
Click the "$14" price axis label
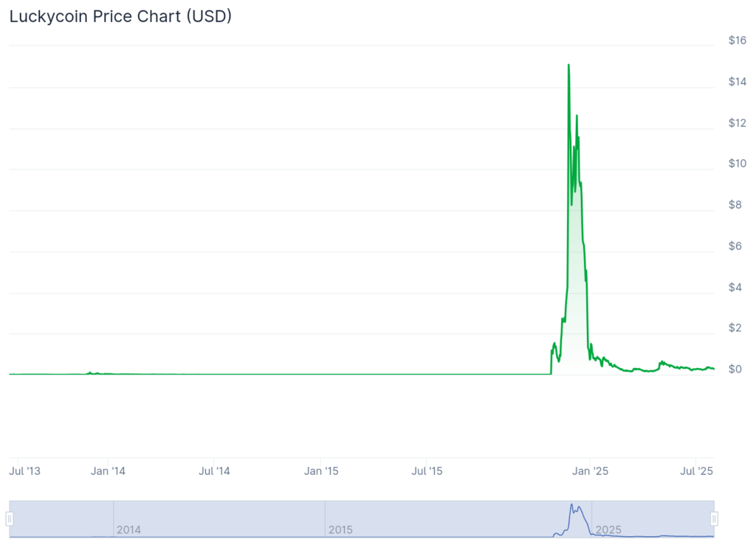click(x=735, y=82)
